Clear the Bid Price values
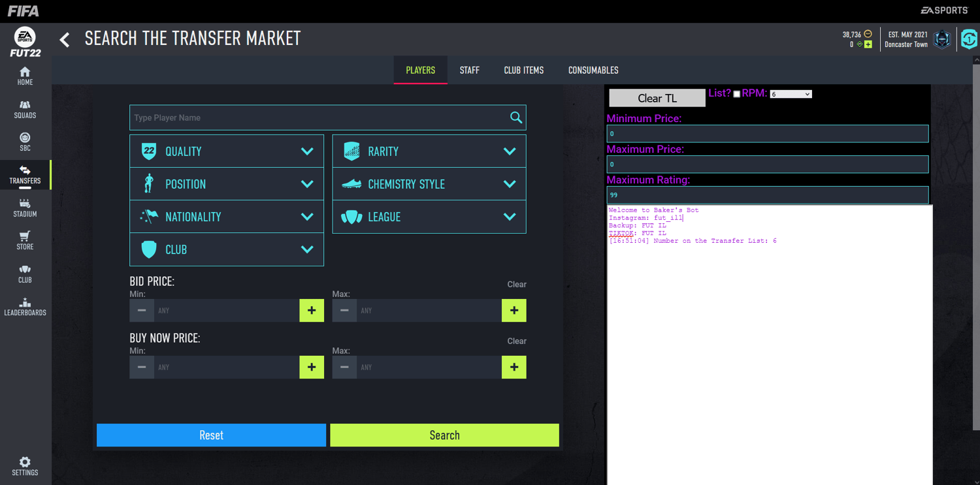 tap(517, 285)
